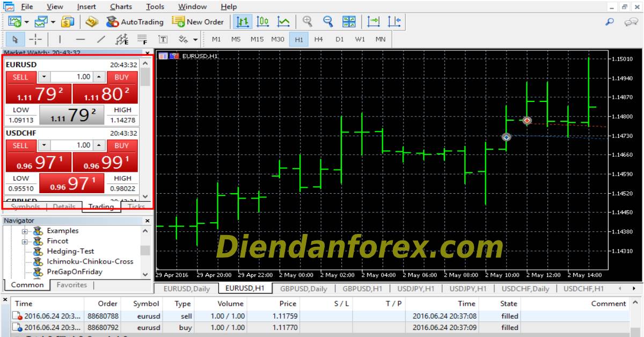
Task: Open the File menu
Action: click(26, 6)
